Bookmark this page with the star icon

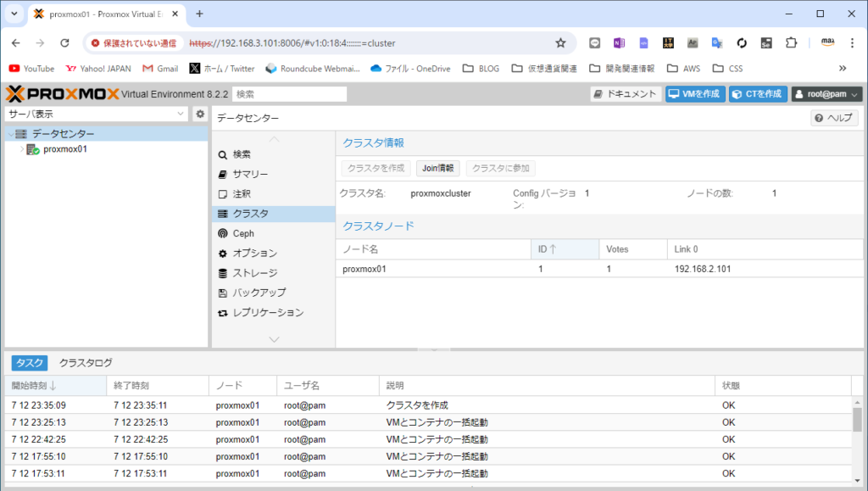point(560,42)
